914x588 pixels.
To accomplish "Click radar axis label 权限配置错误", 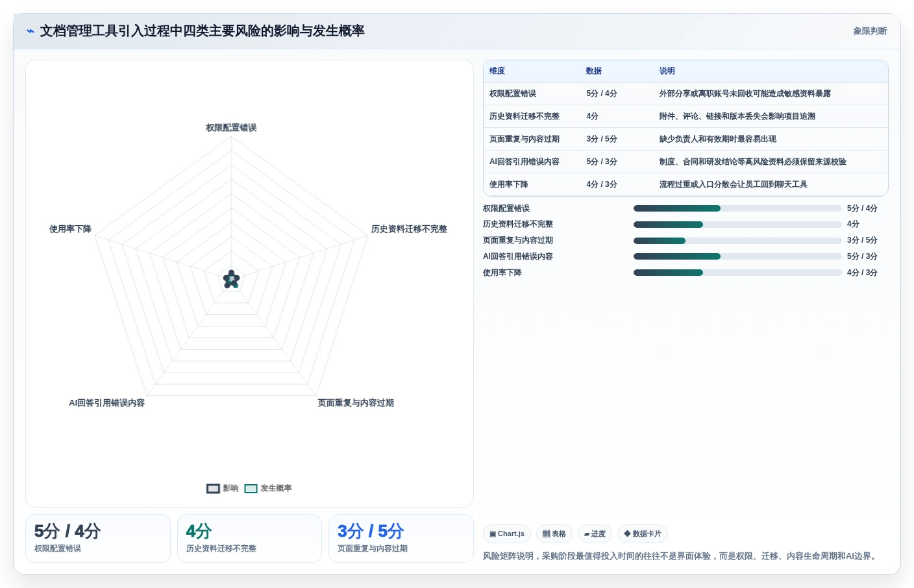I will tap(231, 128).
